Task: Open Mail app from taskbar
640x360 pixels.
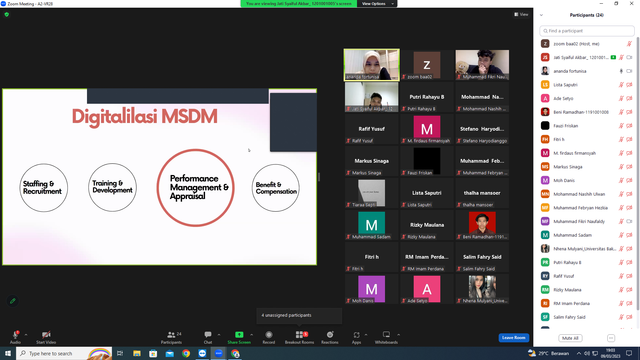Action: 169,353
